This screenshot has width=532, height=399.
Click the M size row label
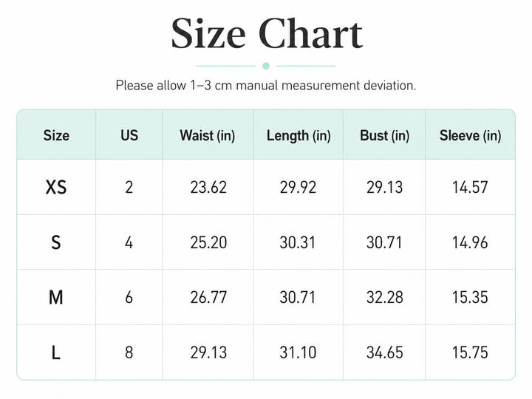(56, 298)
